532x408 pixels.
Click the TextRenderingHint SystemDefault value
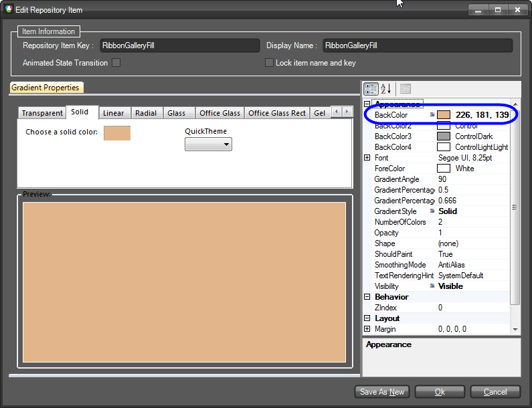click(461, 276)
